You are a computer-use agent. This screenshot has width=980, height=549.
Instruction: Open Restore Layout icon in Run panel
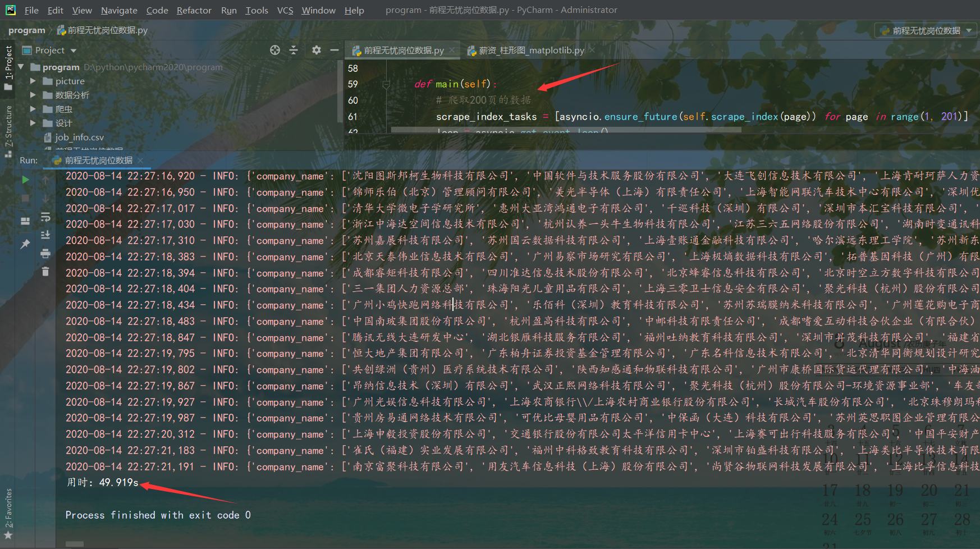[x=25, y=221]
